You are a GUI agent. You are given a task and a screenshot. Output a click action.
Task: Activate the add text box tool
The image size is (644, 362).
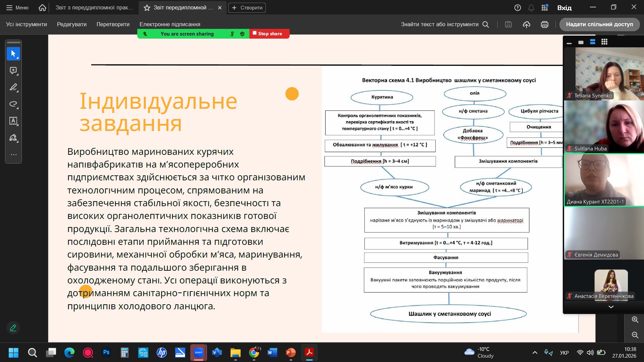pos(13,121)
